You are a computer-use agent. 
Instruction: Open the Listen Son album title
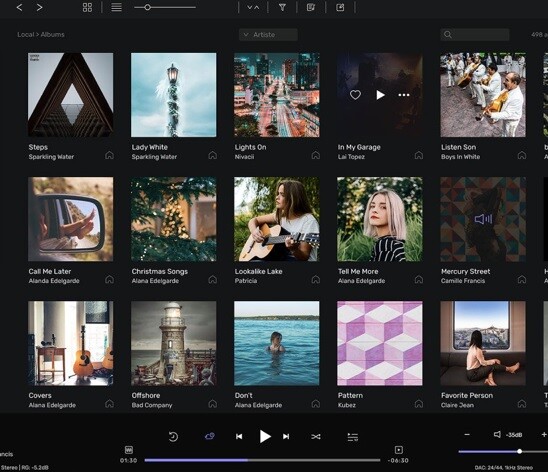tap(458, 147)
